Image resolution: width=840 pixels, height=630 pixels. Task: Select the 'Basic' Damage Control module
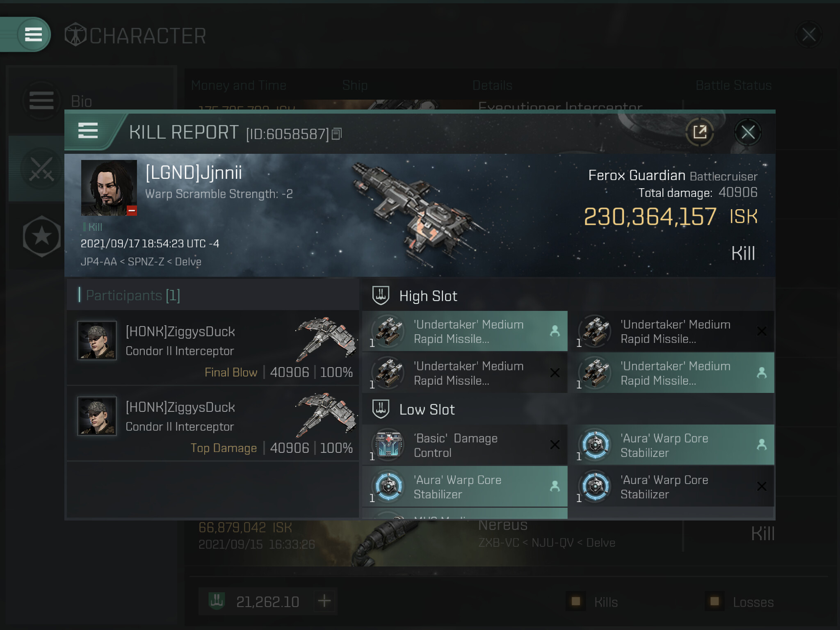click(x=465, y=445)
